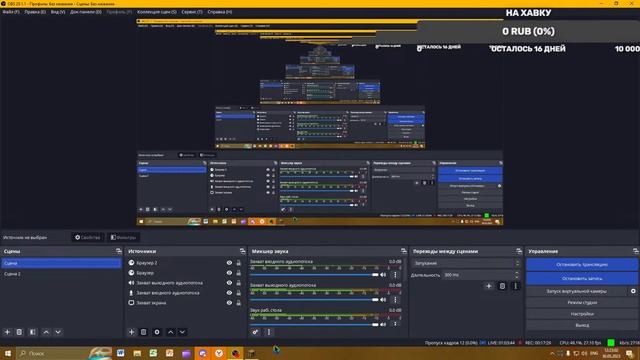The image size is (640, 360).
Task: Open source properties gear icon
Action: (x=157, y=332)
